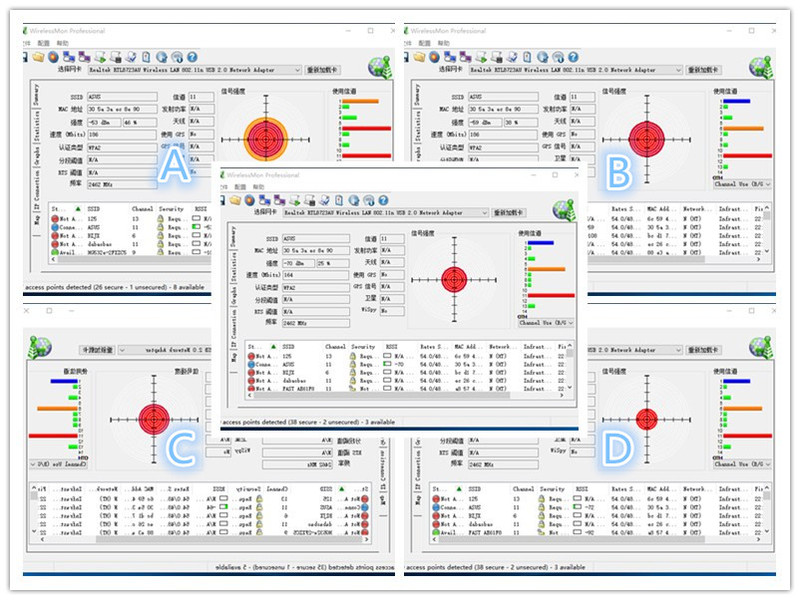Click SSID field showing ASUS in center window
The width and height of the screenshot is (800, 600).
click(x=316, y=239)
